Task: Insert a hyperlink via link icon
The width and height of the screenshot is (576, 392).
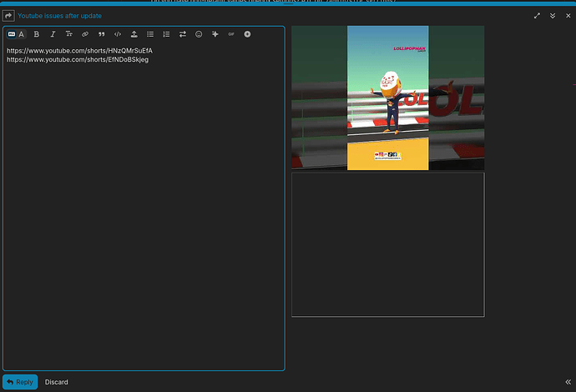Action: click(x=85, y=34)
